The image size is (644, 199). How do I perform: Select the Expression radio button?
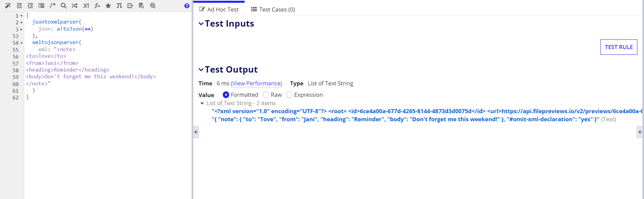tap(289, 95)
